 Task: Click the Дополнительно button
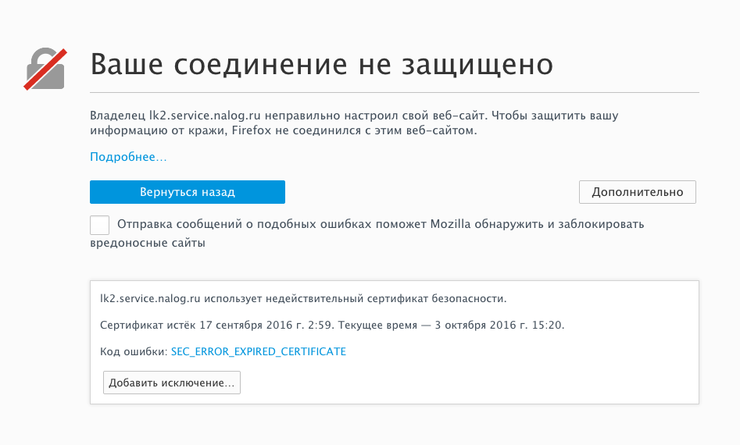point(638,192)
